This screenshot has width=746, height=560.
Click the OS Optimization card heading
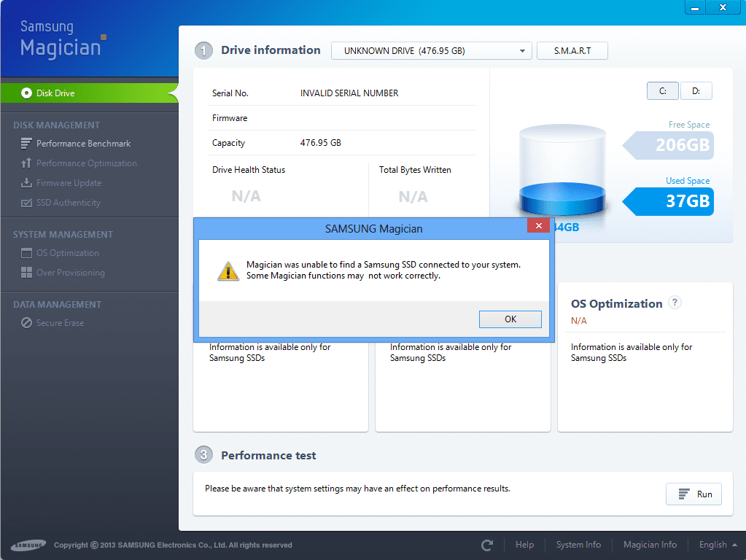pos(617,304)
